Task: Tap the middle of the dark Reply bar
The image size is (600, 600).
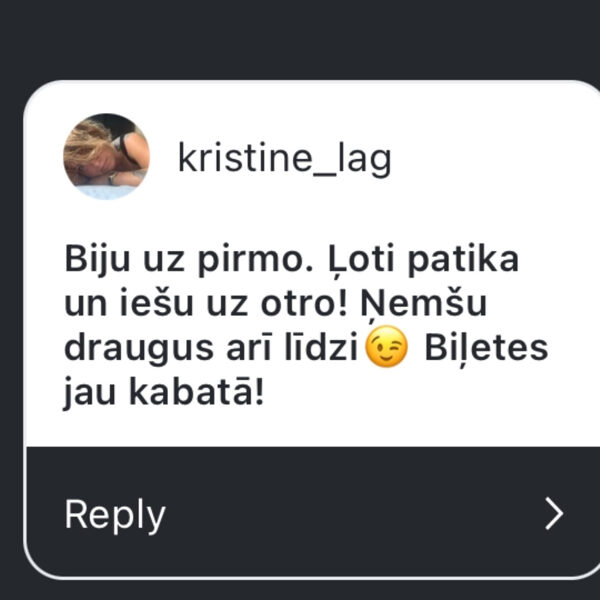Action: pyautogui.click(x=313, y=512)
